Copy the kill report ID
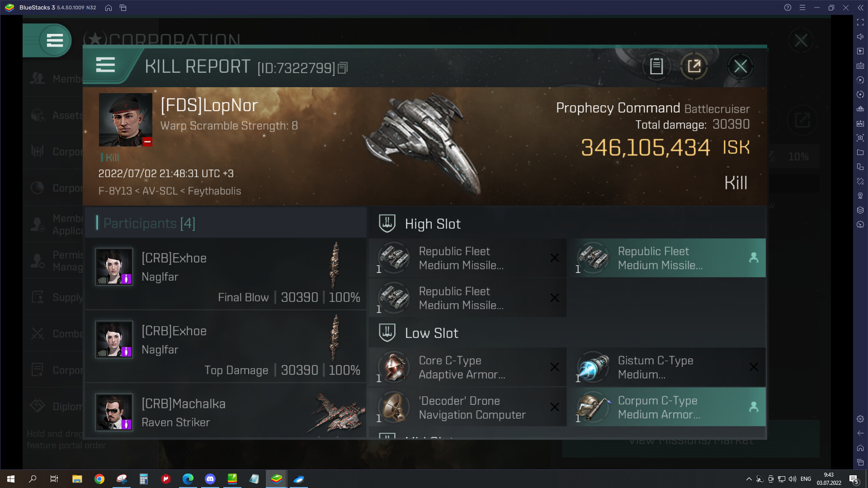 pos(343,68)
